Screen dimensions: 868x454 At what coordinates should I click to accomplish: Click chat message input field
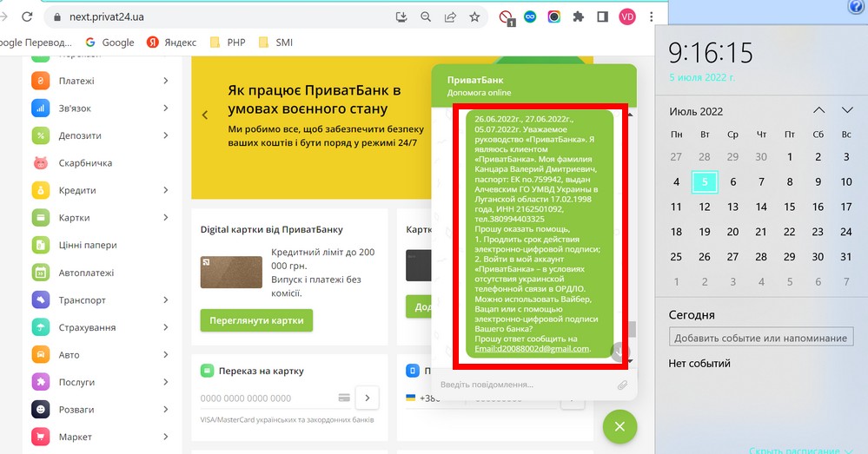coord(525,385)
